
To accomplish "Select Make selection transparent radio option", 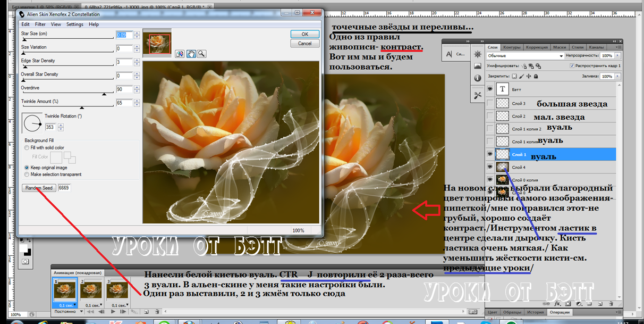I will 27,174.
